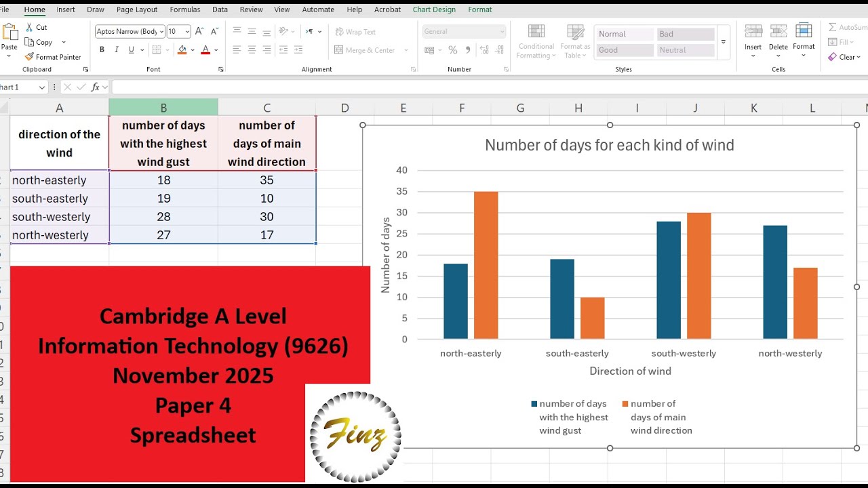Click the Orientation text angle icon
This screenshot has height=488, width=868.
(x=284, y=31)
